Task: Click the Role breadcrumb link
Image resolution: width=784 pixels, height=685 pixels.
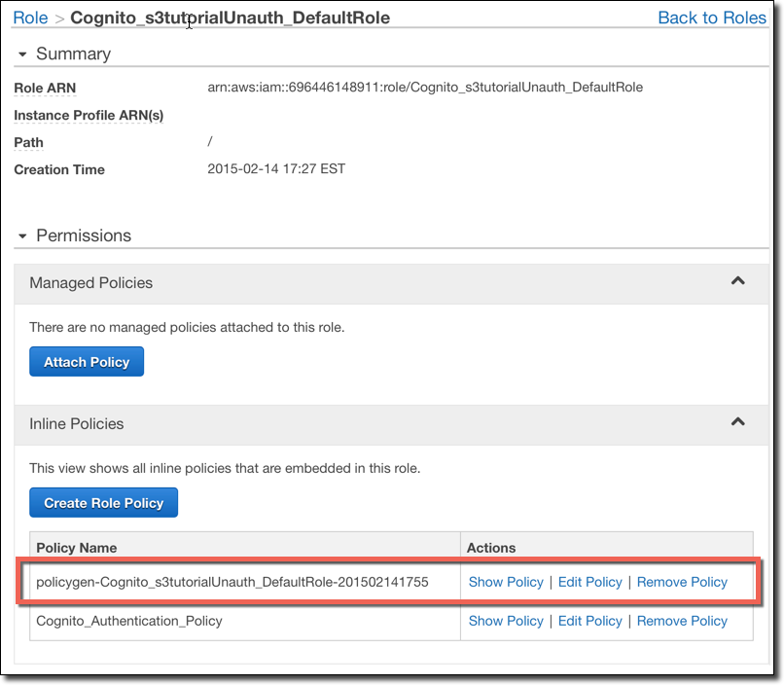Action: pyautogui.click(x=30, y=18)
